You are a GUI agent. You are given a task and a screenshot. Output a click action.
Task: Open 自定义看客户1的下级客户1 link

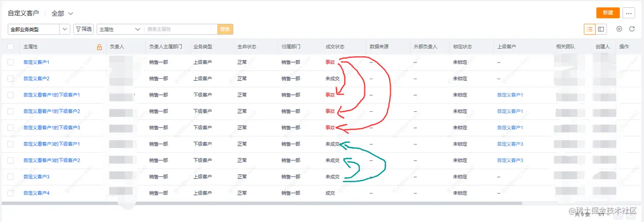pos(52,95)
